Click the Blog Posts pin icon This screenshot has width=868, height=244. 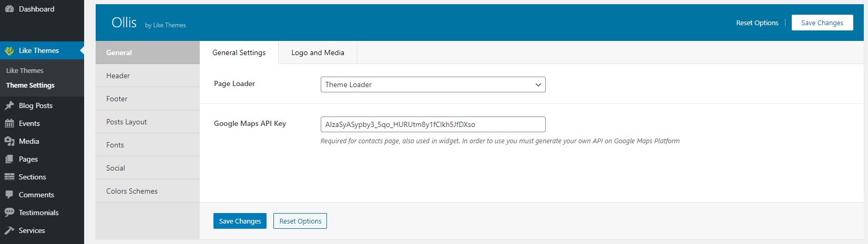[9, 105]
